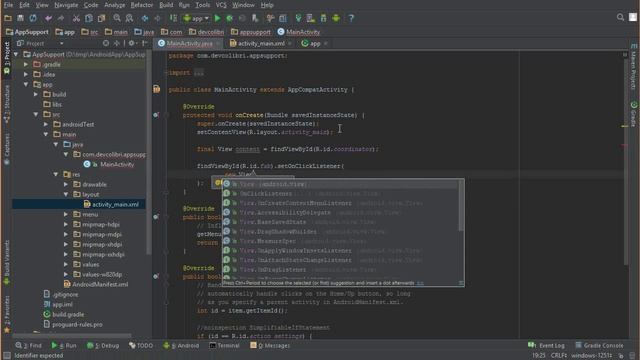Open the app run configuration dropdown
Image resolution: width=640 pixels, height=360 pixels.
point(196,18)
